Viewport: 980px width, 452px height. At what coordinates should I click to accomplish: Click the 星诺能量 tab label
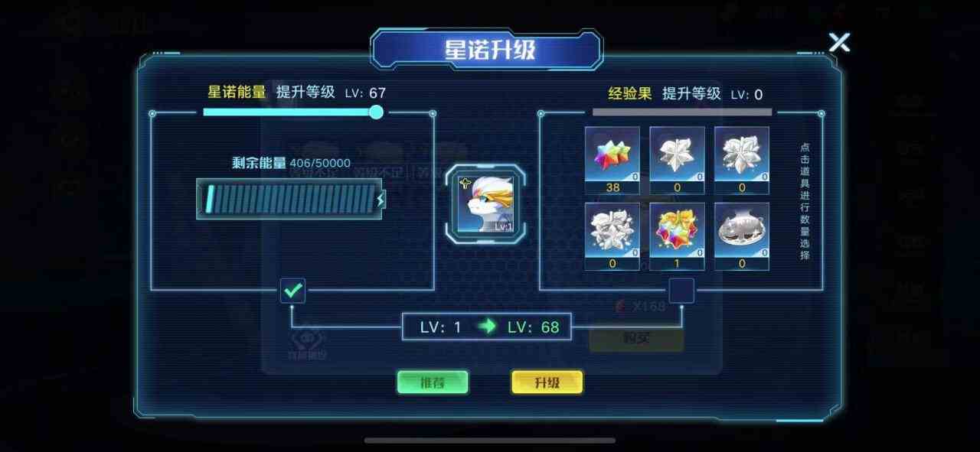coord(237,93)
